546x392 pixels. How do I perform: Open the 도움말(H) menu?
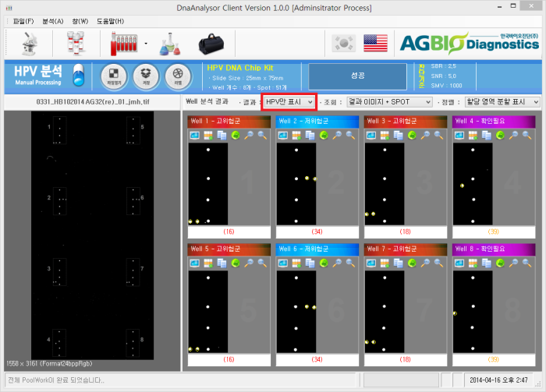coord(111,21)
